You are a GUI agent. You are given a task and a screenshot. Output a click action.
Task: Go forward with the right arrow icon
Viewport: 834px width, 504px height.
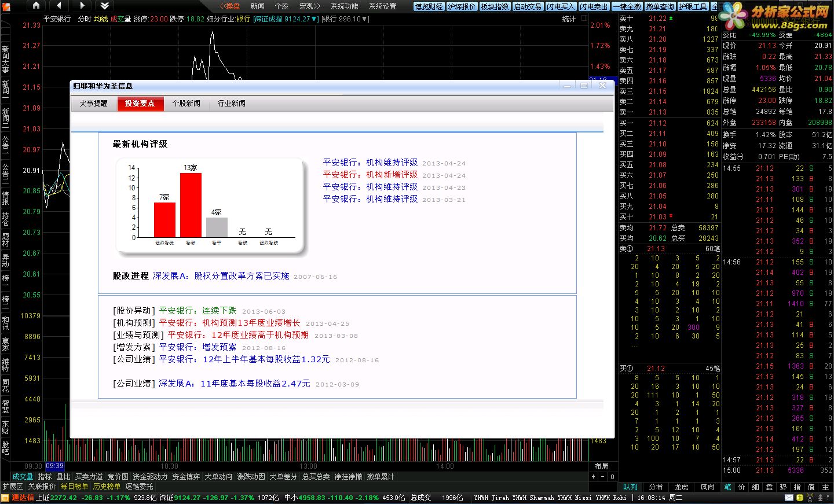click(82, 6)
